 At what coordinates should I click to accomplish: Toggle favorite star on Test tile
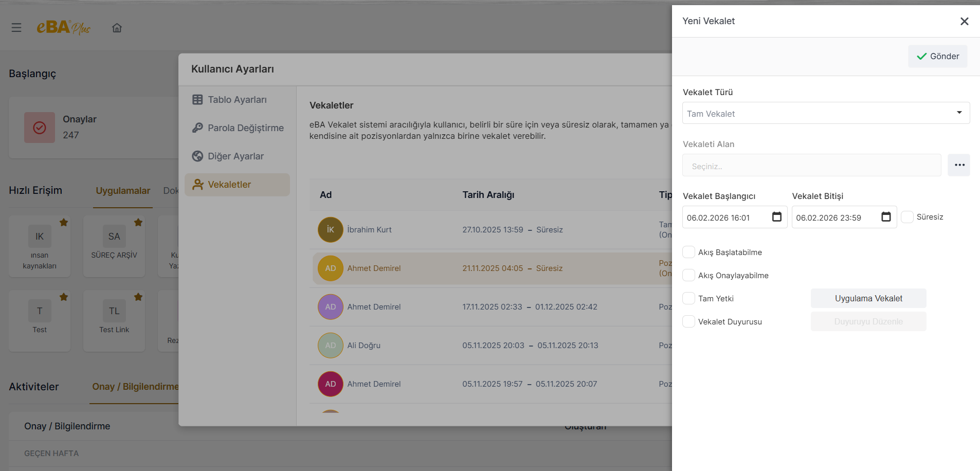pyautogui.click(x=64, y=297)
